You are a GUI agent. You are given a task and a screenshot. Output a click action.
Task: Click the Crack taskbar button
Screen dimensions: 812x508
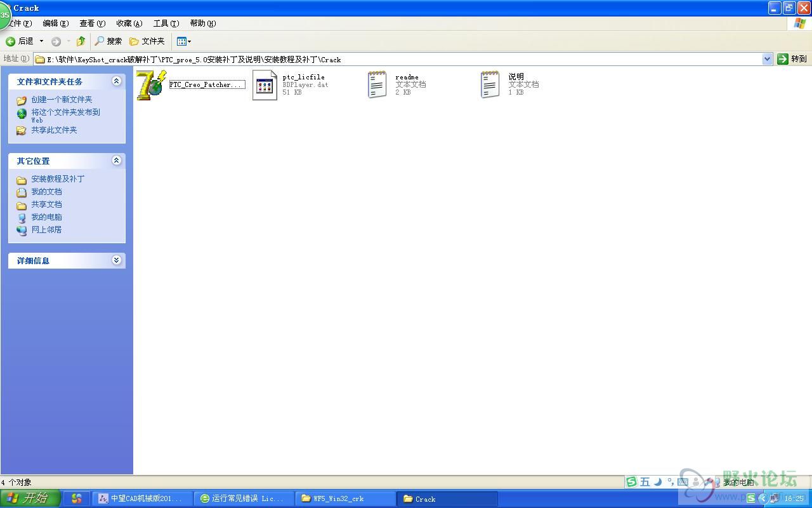(x=447, y=499)
